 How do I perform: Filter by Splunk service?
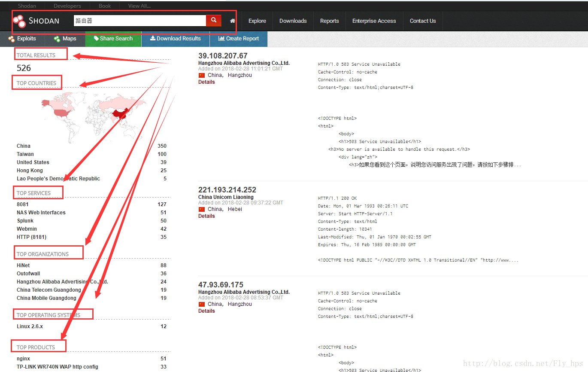(x=25, y=221)
